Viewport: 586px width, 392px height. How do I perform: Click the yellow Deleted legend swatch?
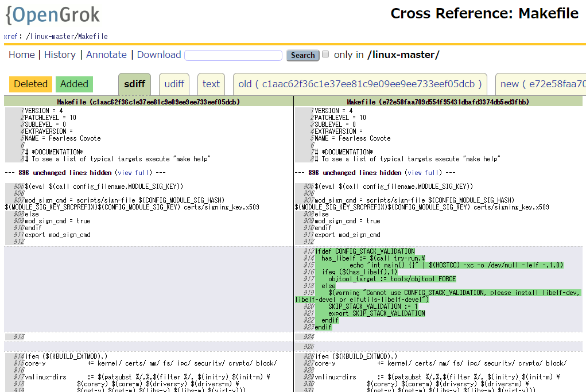tap(30, 84)
